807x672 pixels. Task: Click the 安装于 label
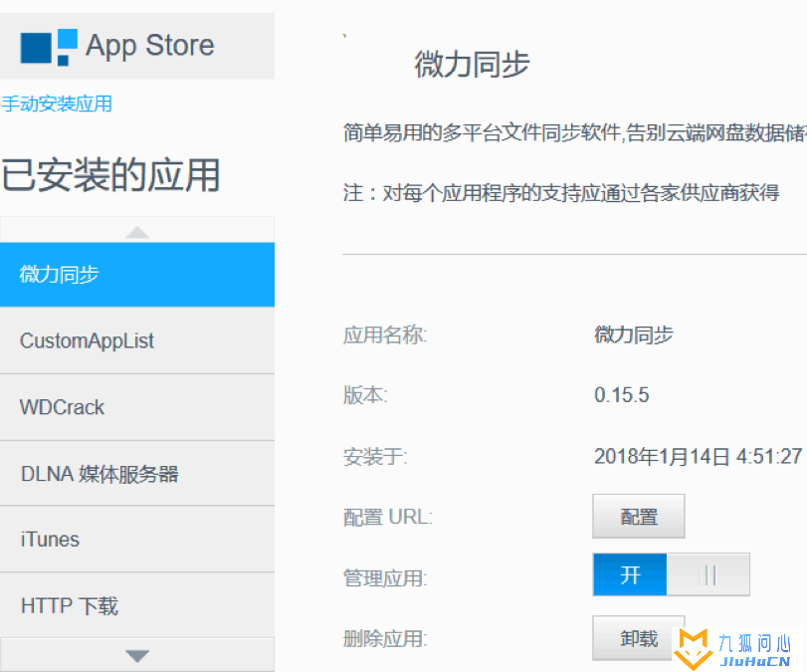coord(375,456)
